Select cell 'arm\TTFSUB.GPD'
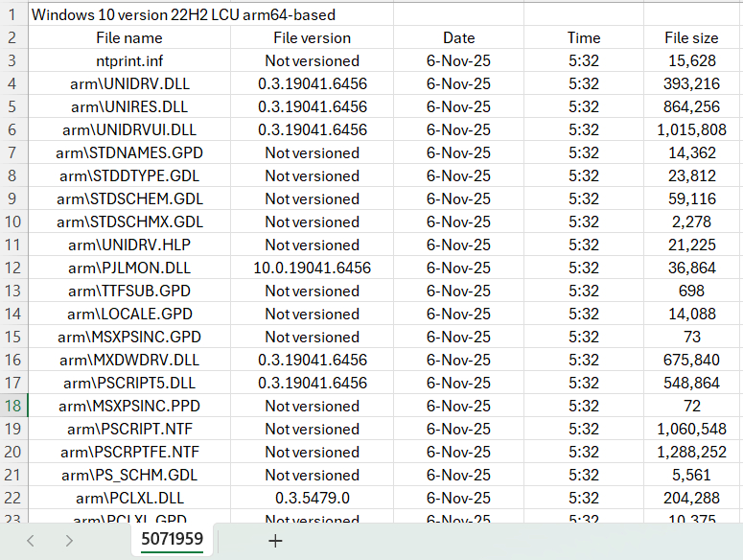This screenshot has width=743, height=560. (x=129, y=291)
